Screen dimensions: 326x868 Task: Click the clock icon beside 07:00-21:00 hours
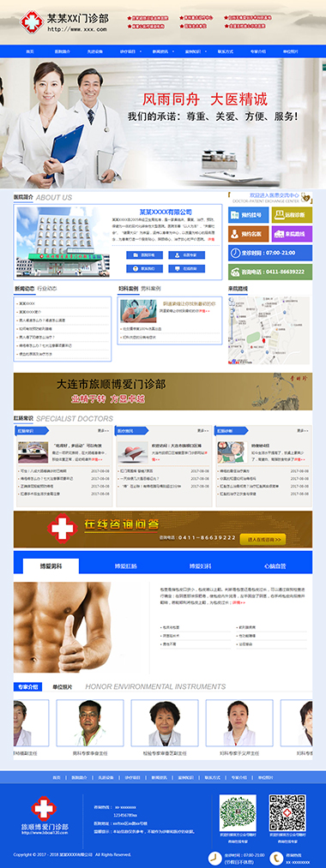(x=235, y=253)
